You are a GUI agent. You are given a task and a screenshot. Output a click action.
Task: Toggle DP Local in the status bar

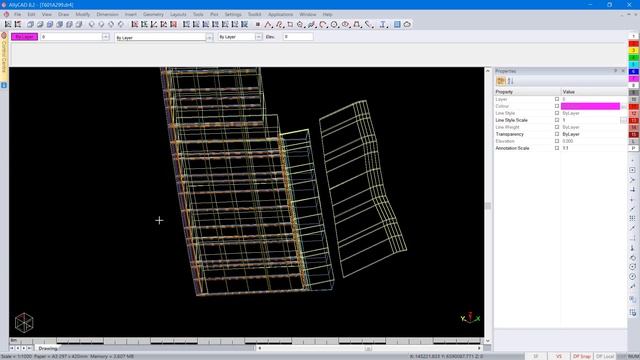(x=605, y=356)
